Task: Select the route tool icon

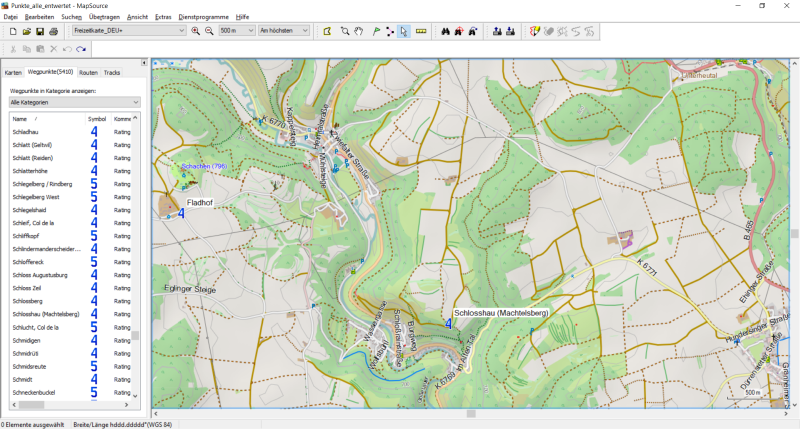Action: point(389,31)
